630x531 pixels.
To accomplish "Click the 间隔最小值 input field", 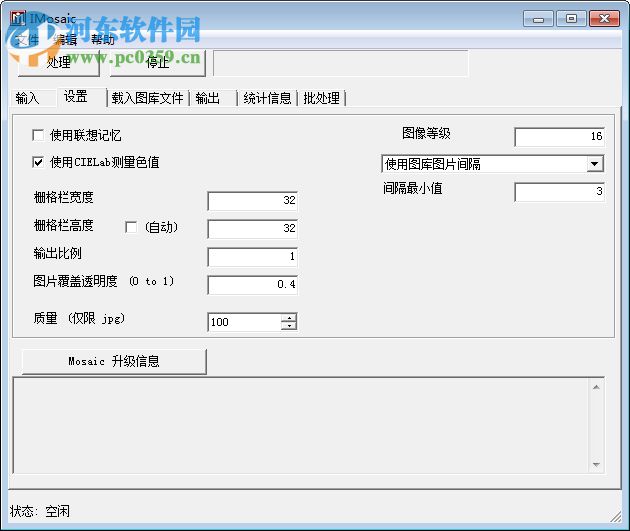I will point(559,192).
